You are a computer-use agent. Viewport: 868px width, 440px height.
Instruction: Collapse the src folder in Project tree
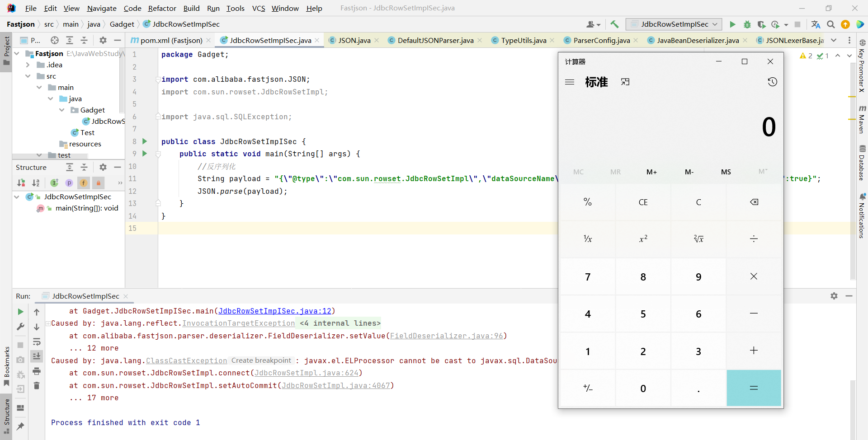point(28,76)
